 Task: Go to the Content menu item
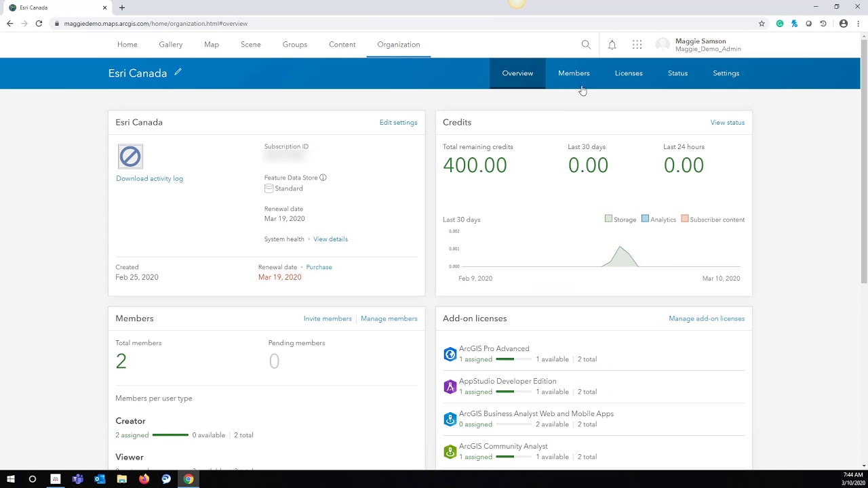(342, 45)
